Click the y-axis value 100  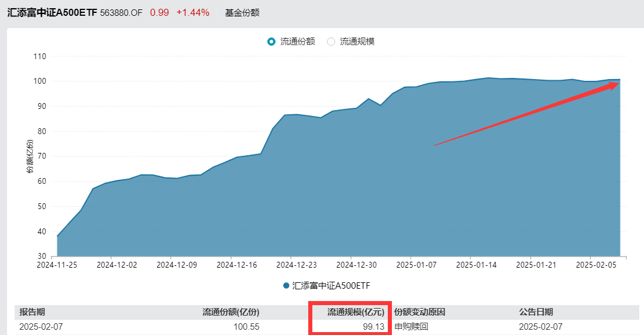(40, 81)
